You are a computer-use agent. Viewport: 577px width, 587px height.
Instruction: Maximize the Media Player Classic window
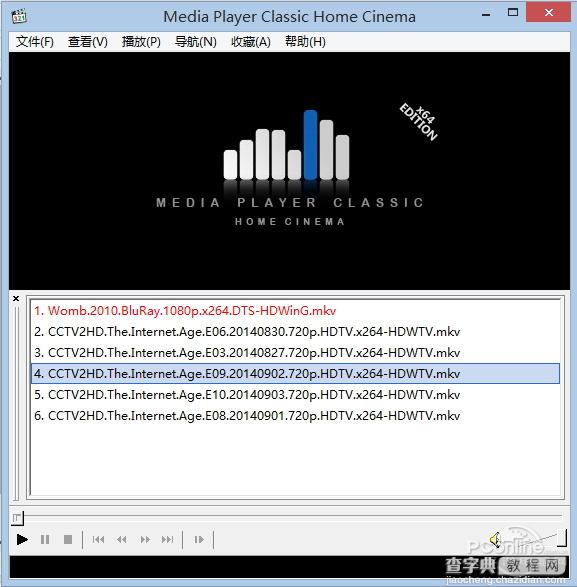pyautogui.click(x=513, y=13)
